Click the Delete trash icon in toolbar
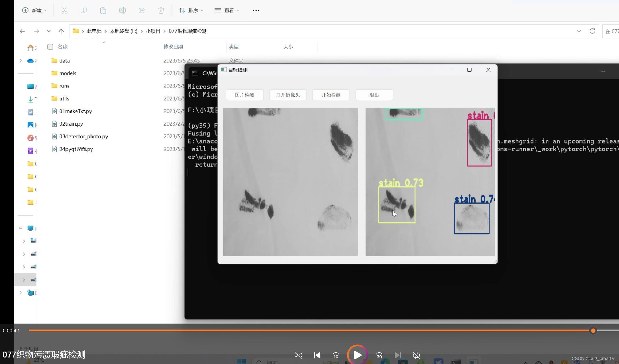 (x=161, y=10)
